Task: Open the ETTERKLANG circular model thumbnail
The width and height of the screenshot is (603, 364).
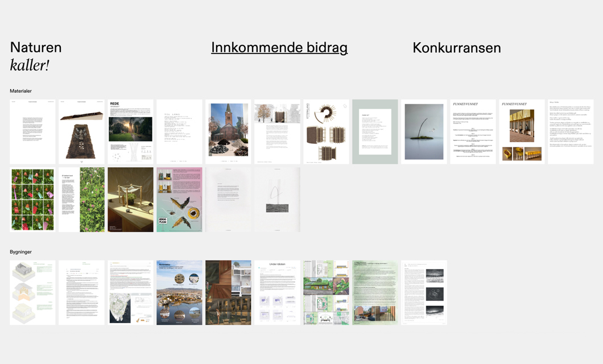Action: pos(326,132)
